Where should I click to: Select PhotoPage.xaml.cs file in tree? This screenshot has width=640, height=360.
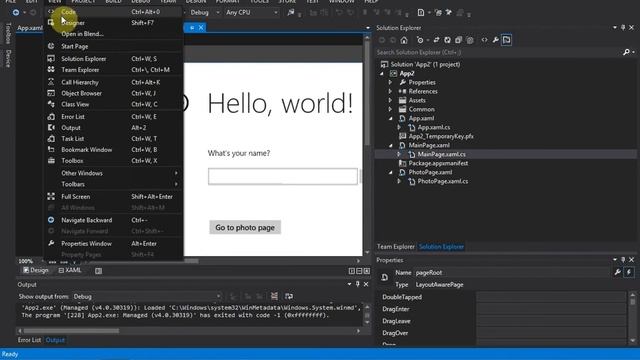(x=442, y=181)
